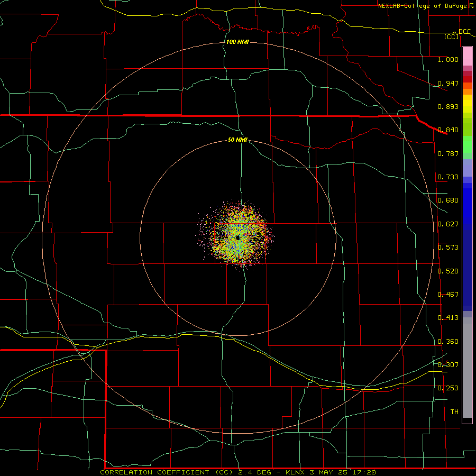The width and height of the screenshot is (476, 476).
Task: Click the 100 NMI range ring label
Action: 237,42
